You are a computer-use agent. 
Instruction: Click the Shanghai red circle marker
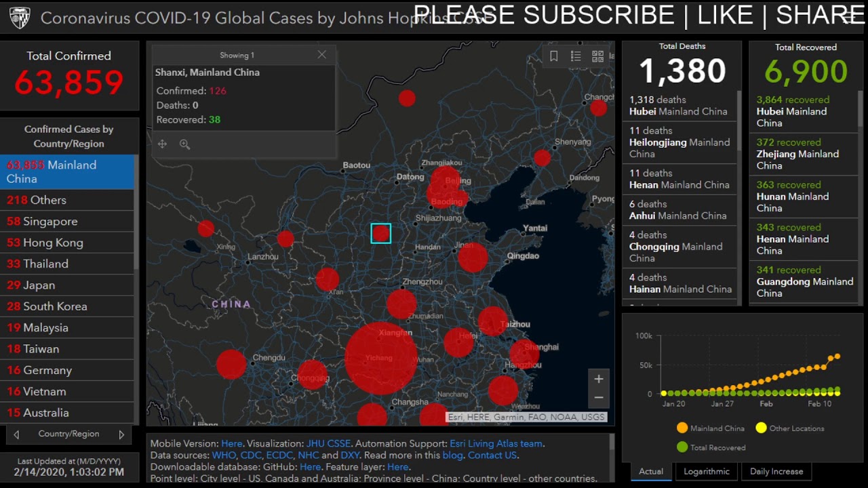coord(524,354)
